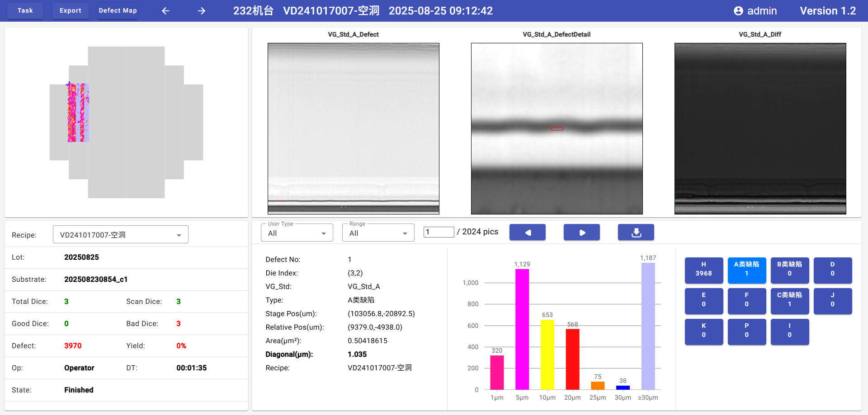Click the defect cluster on wafer map
The height and width of the screenshot is (415, 868).
pos(78,113)
